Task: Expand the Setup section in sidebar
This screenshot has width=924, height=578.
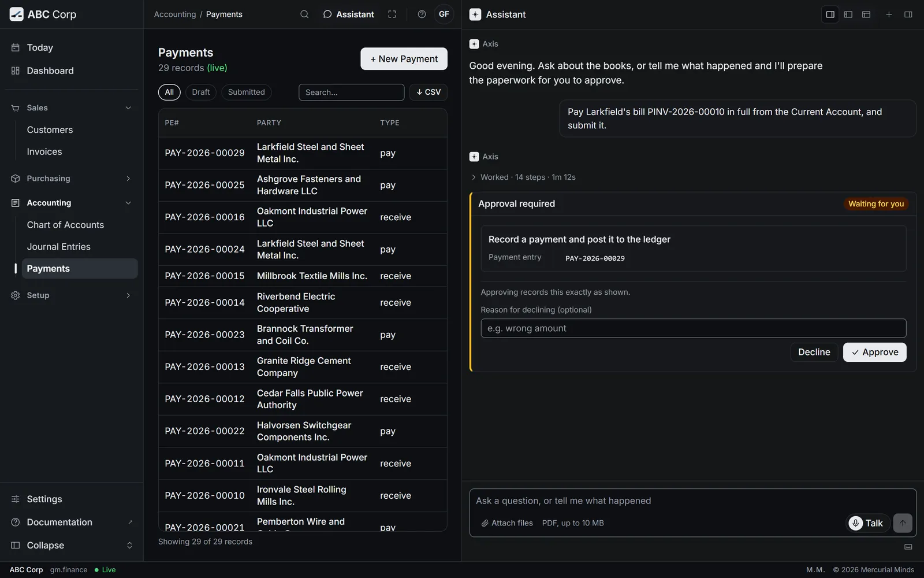Action: pos(72,295)
